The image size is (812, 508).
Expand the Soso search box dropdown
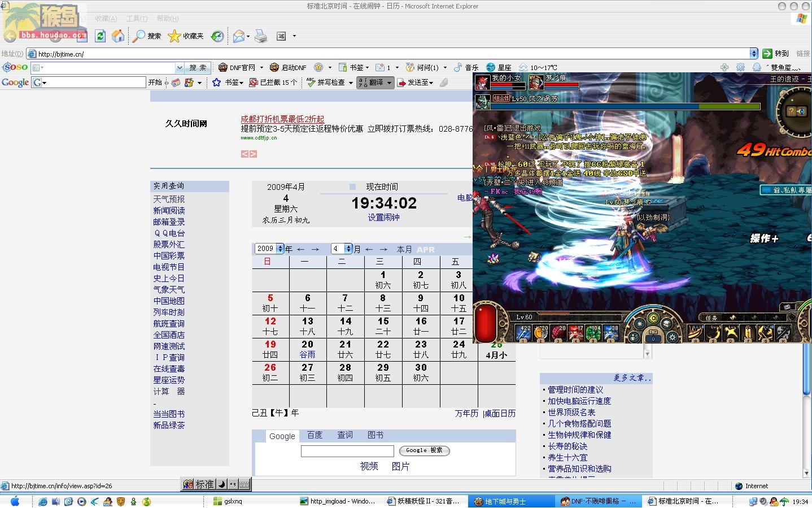[180, 68]
